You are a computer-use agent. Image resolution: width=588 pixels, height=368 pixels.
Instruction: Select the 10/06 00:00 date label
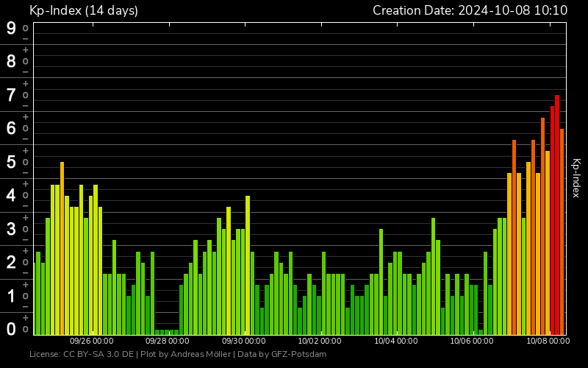472,341
